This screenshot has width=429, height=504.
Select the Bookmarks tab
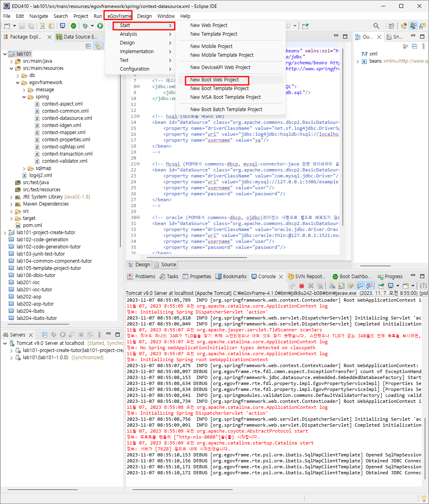pyautogui.click(x=231, y=277)
